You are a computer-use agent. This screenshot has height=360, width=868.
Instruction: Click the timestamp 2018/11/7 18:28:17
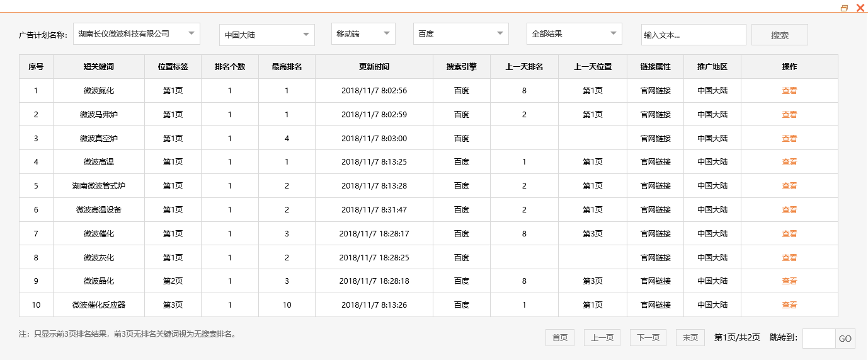tap(374, 234)
